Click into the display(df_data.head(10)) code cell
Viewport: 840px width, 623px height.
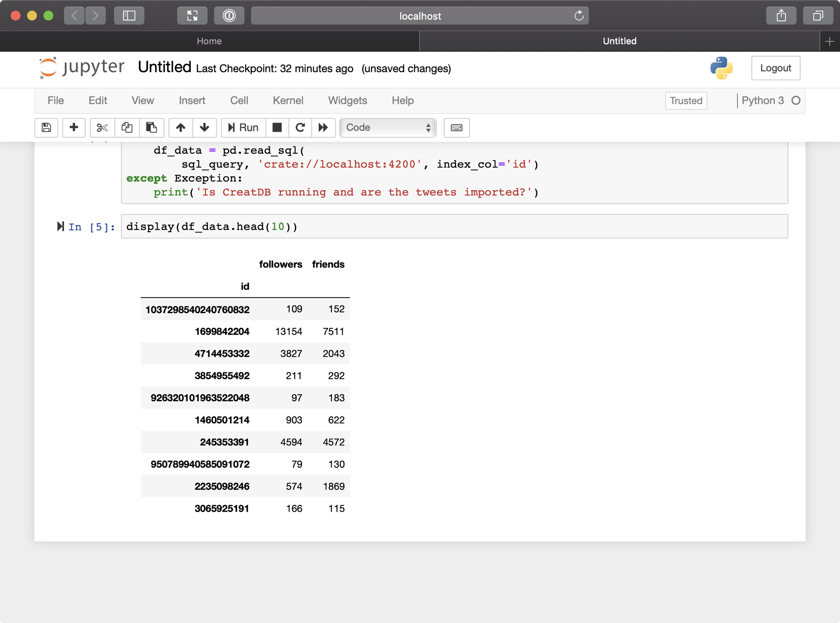pos(454,227)
